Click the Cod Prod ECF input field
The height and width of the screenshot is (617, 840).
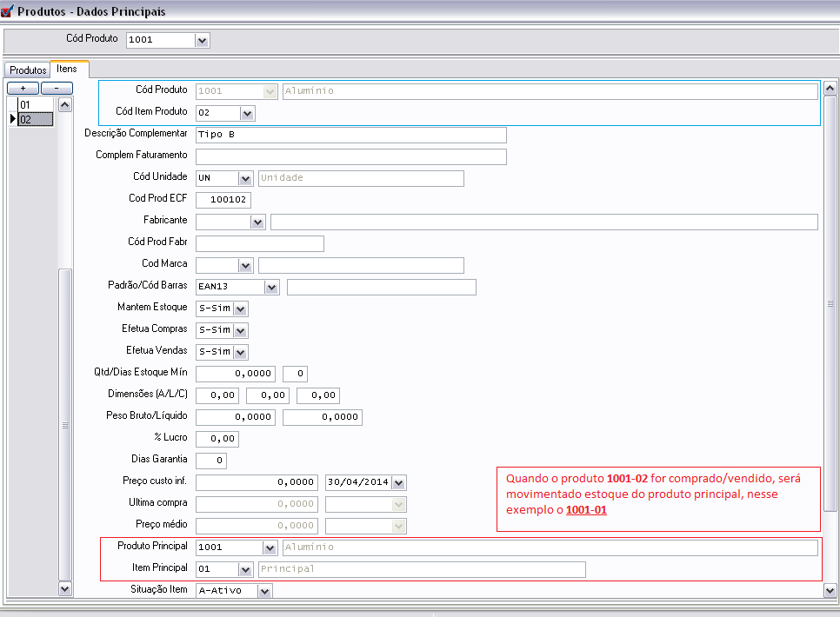pyautogui.click(x=223, y=200)
